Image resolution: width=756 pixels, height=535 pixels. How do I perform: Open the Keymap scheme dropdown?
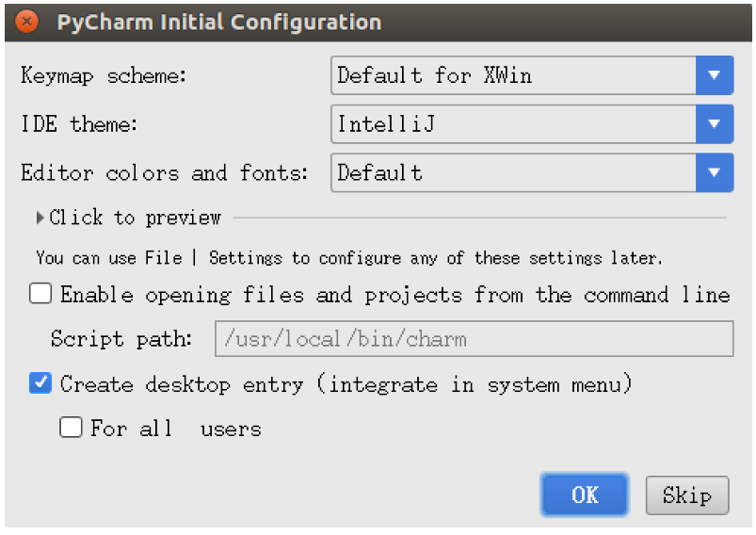(532, 75)
